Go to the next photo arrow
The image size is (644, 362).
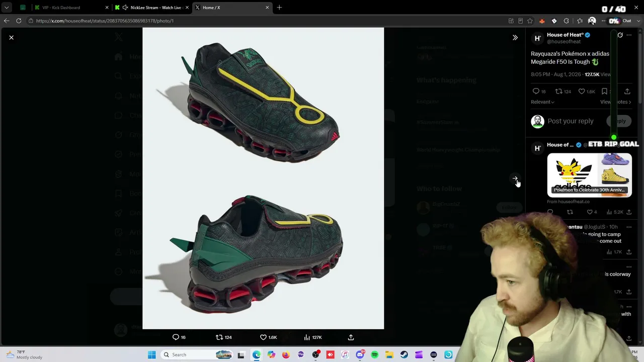pyautogui.click(x=515, y=178)
